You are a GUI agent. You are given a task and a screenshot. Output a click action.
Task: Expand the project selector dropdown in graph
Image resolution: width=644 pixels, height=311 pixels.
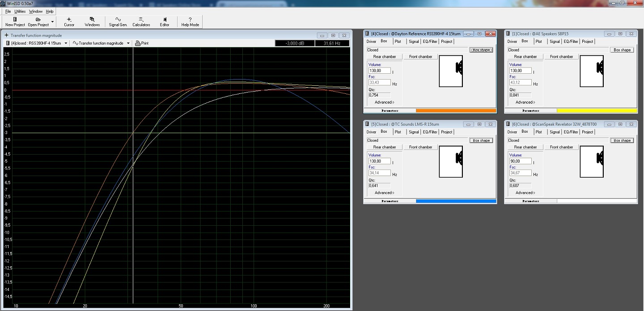[x=66, y=43]
